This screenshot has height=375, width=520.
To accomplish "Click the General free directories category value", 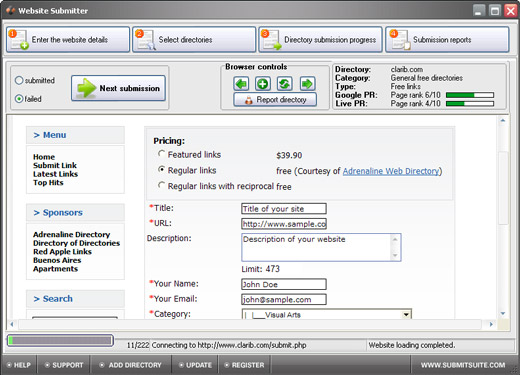I will coord(427,78).
